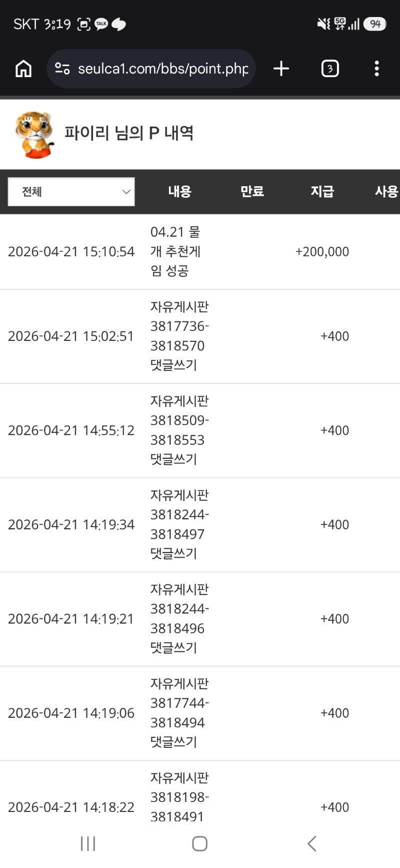Tap the +200,000 points amount
This screenshot has height=868, width=400.
(322, 251)
